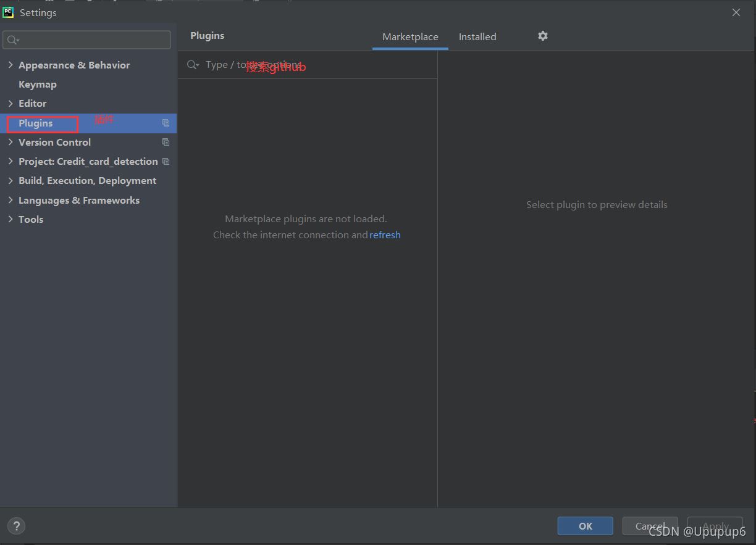Close the Settings dialog window

736,12
